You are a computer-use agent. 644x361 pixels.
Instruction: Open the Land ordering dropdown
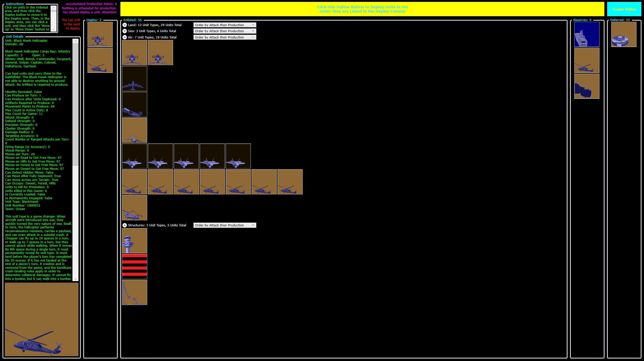pos(225,25)
